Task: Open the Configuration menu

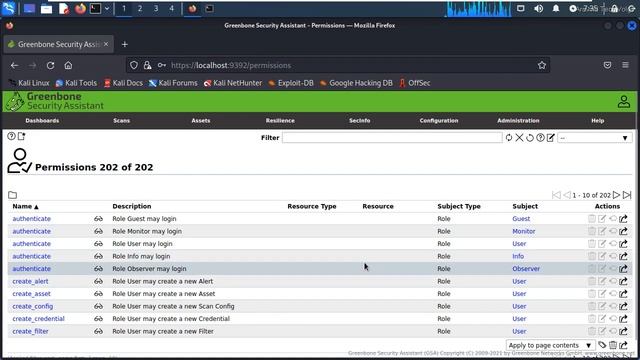Action: (x=439, y=121)
